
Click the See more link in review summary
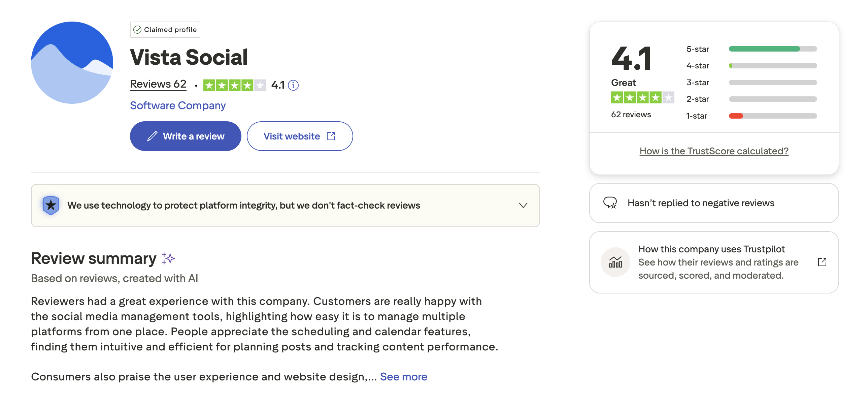pyautogui.click(x=403, y=377)
